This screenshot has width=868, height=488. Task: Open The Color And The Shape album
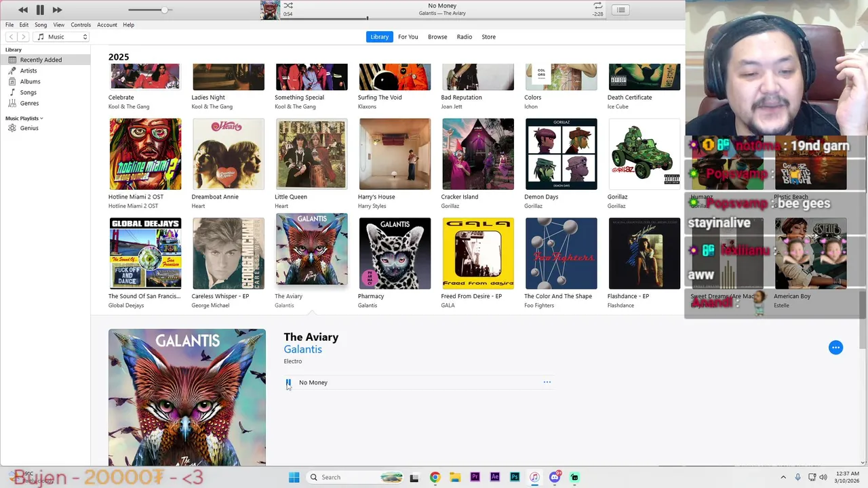[561, 253]
